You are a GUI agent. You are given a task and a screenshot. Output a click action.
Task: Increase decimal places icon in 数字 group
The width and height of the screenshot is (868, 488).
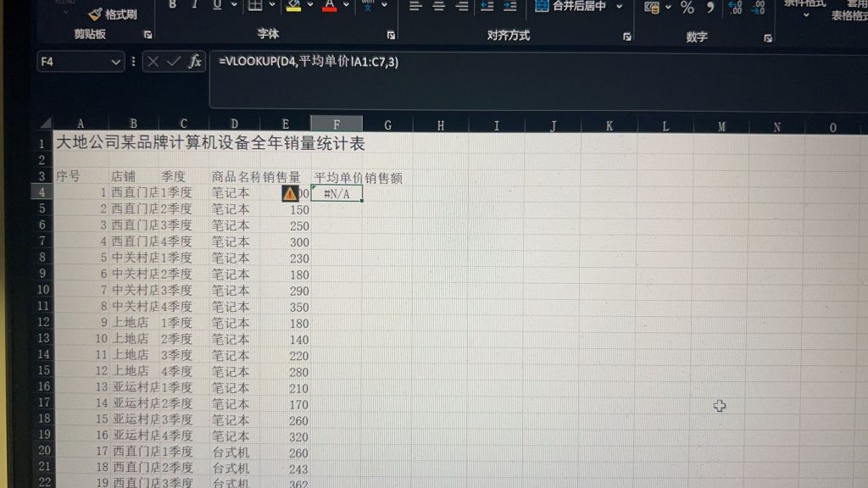[x=735, y=7]
